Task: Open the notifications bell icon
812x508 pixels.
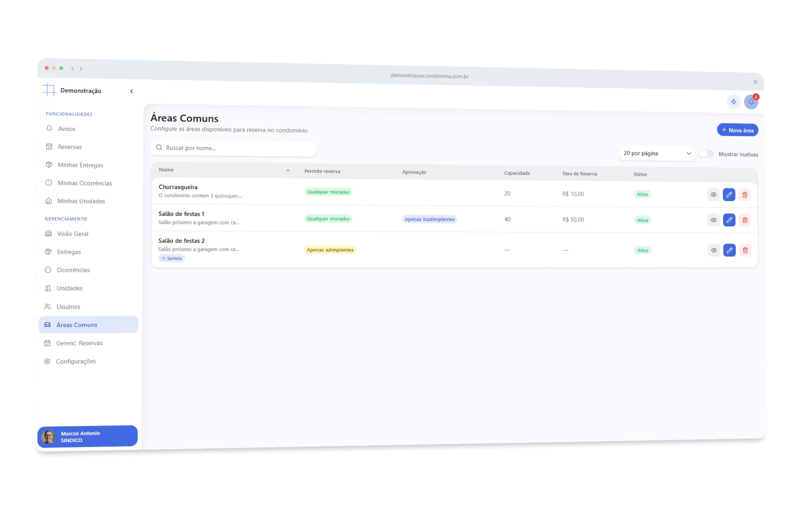Action: 751,102
